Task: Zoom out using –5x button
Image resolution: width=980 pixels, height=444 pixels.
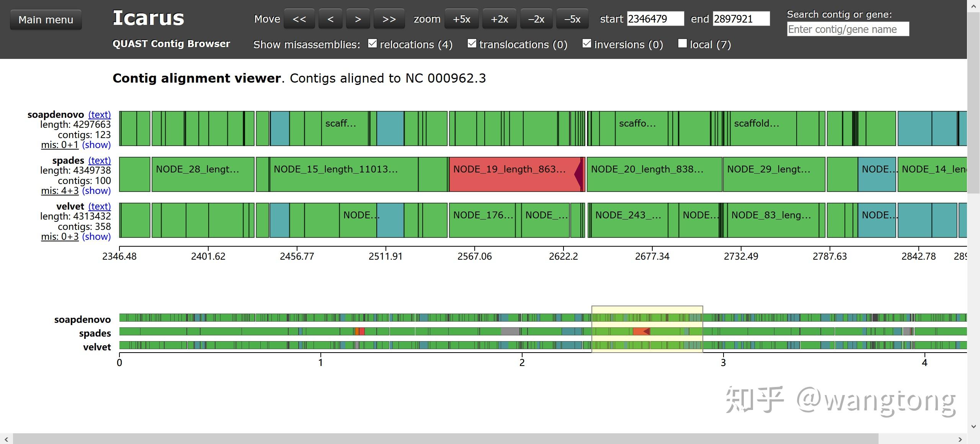Action: pos(572,19)
